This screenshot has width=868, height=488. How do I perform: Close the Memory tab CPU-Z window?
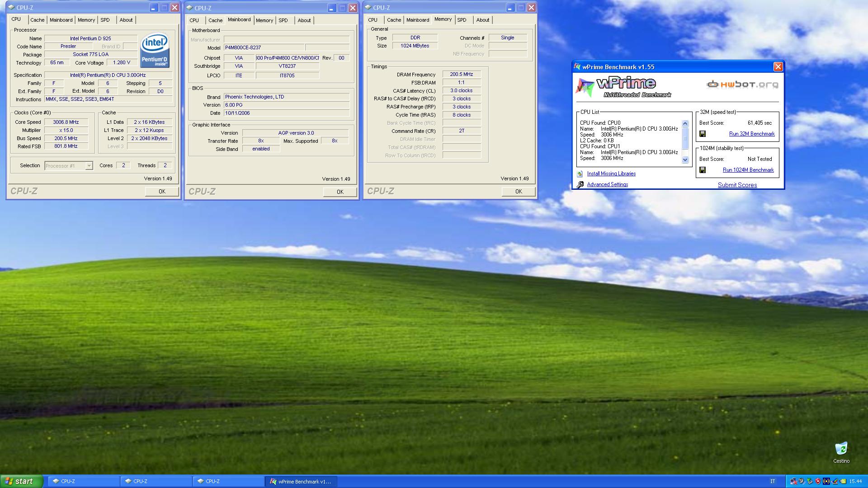[x=532, y=8]
